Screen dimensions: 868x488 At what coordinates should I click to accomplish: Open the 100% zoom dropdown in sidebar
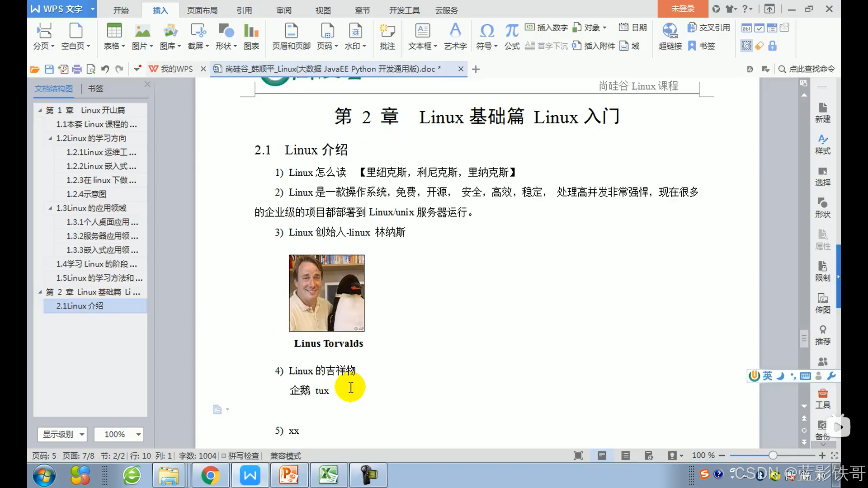[x=138, y=434]
